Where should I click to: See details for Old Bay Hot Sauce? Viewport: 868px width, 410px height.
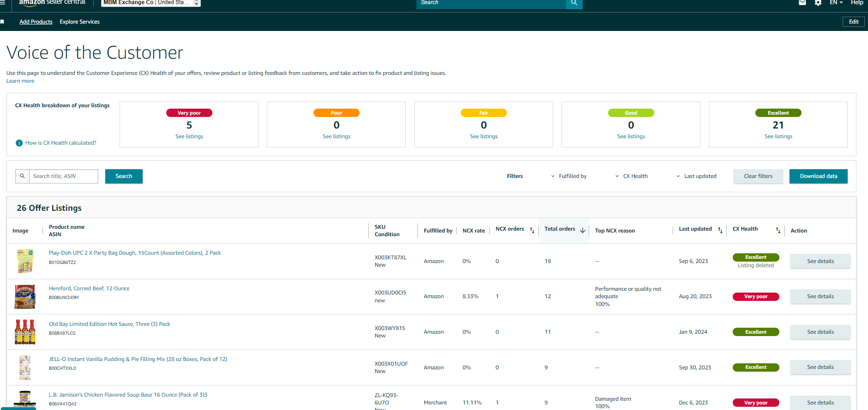click(820, 332)
